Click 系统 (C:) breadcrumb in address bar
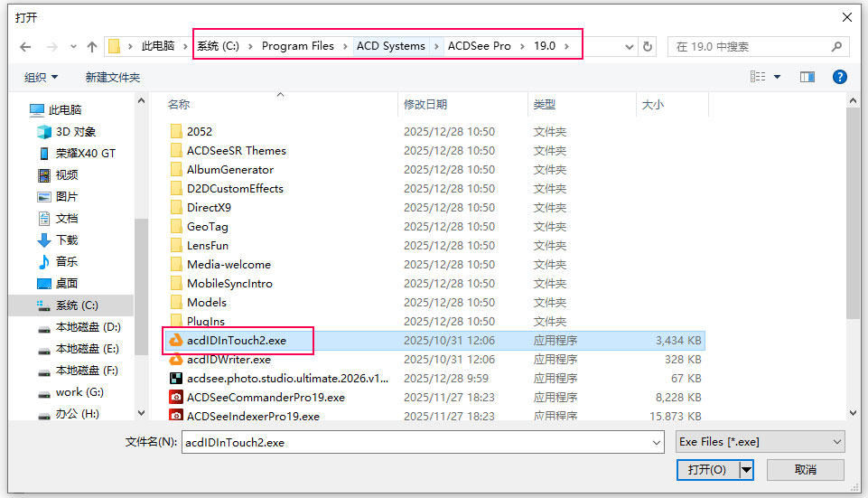 [x=218, y=46]
